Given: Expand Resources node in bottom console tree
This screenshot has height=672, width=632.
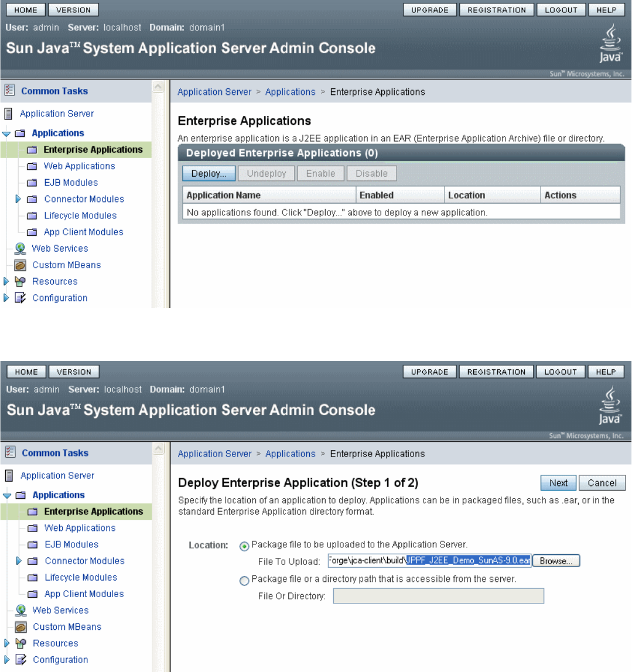Looking at the screenshot, I should tap(7, 643).
